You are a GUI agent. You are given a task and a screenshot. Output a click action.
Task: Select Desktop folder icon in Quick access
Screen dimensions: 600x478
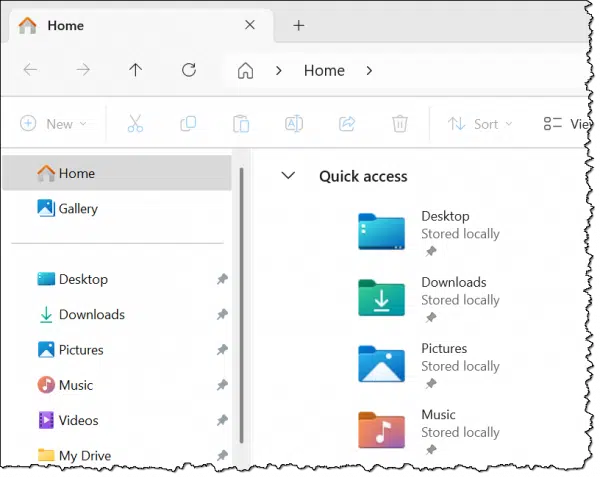(x=381, y=232)
